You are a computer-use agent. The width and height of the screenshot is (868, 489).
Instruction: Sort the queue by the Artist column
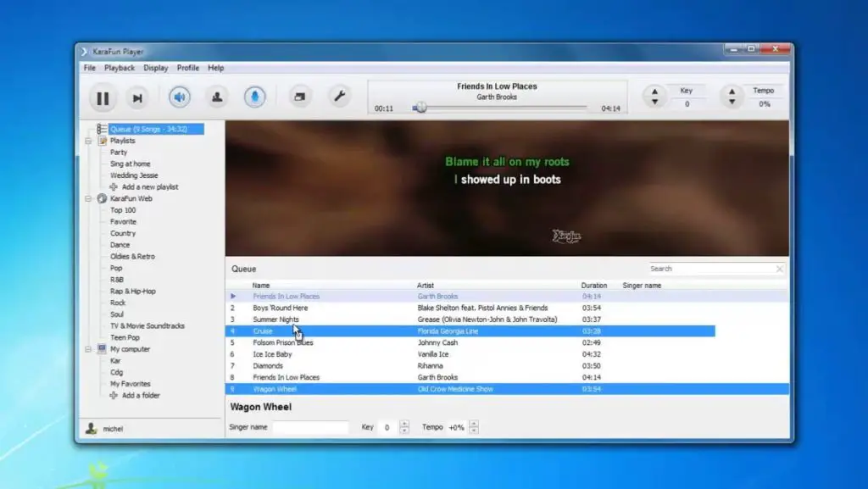(426, 286)
